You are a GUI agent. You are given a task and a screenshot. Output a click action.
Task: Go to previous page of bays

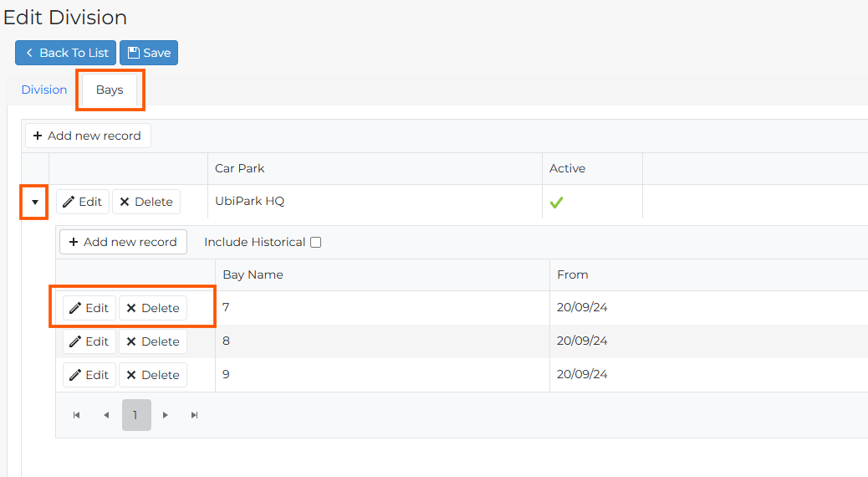coord(106,415)
